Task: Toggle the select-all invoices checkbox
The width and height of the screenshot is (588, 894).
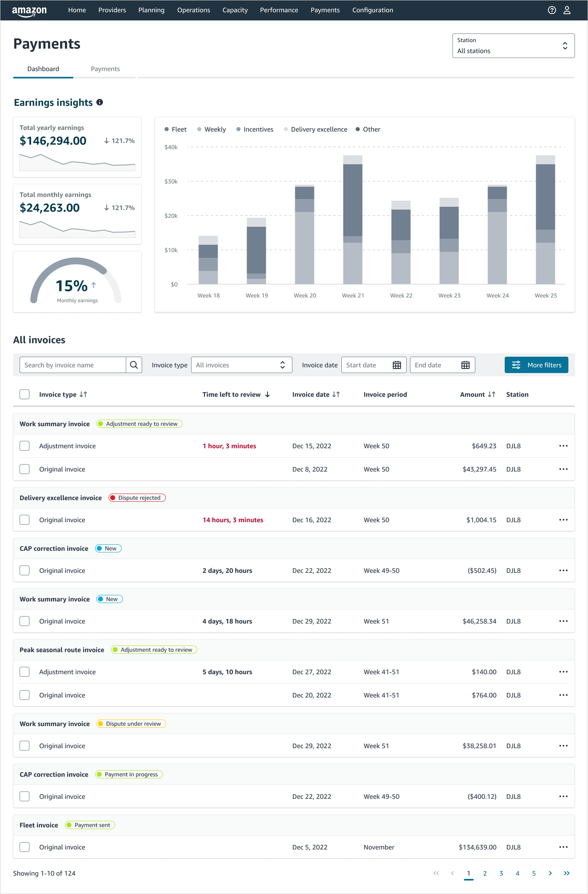Action: [x=24, y=394]
